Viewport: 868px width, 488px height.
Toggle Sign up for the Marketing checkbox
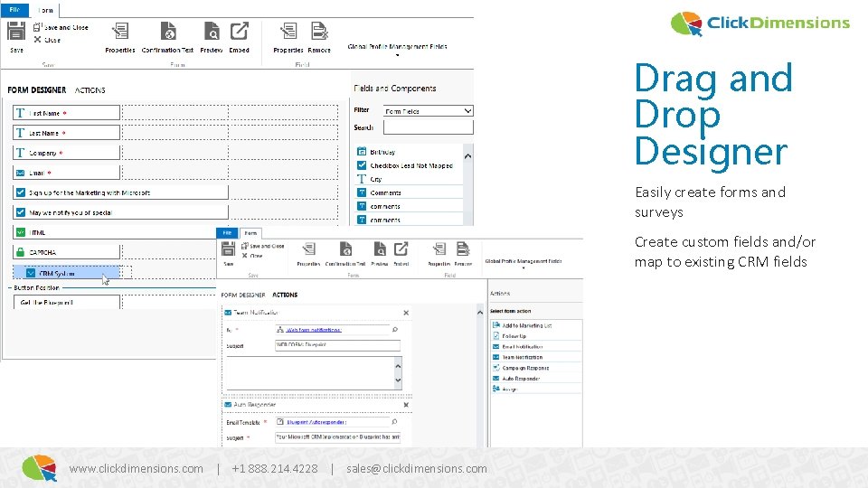point(21,192)
